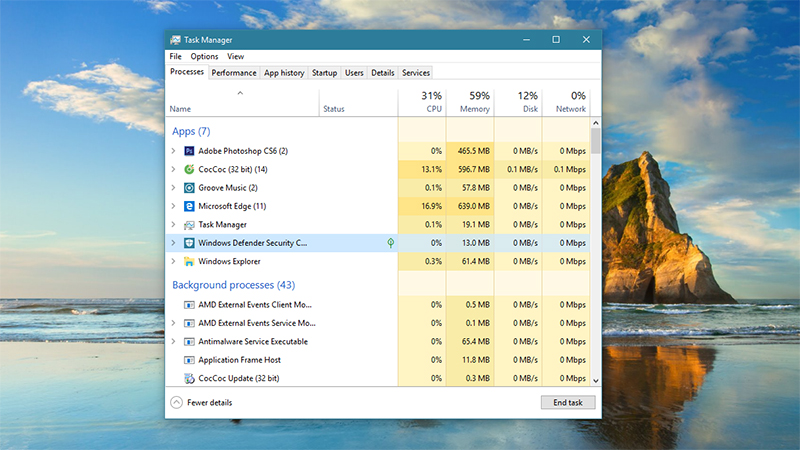
Task: Click CocCoc Update icon
Action: [189, 378]
